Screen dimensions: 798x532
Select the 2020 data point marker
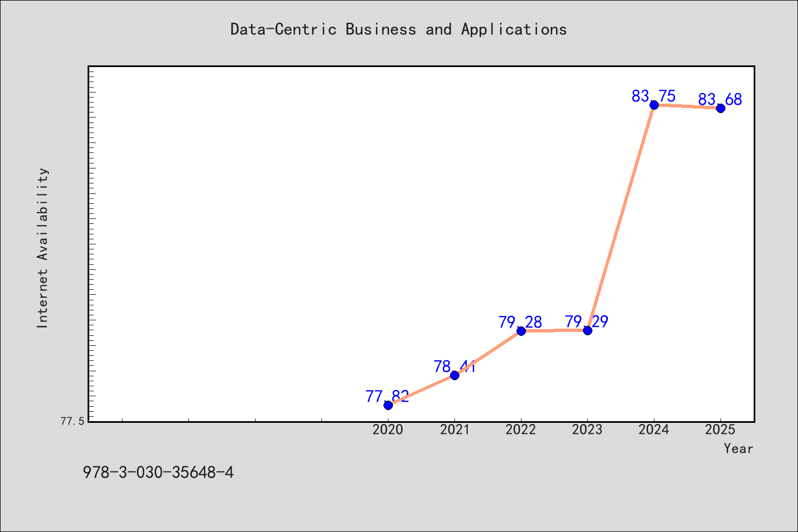click(388, 405)
